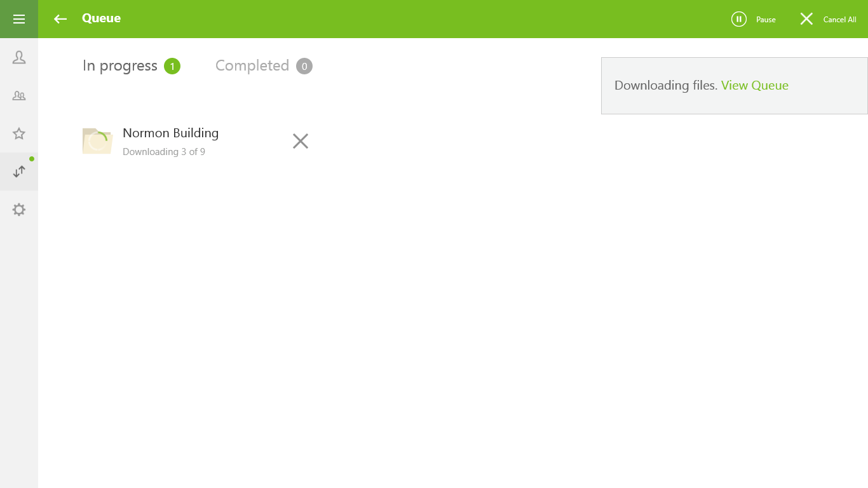
Task: Open favorites star in sidebar
Action: tap(19, 133)
